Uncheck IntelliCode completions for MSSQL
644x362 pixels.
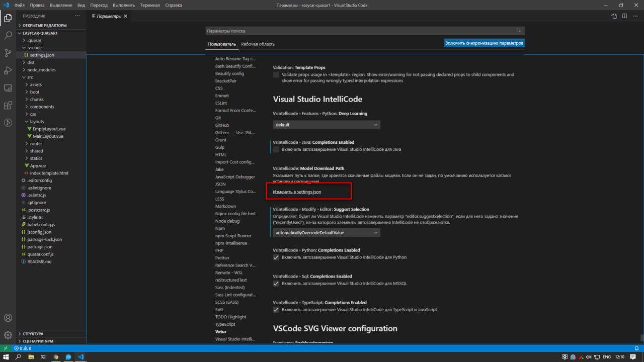276,283
